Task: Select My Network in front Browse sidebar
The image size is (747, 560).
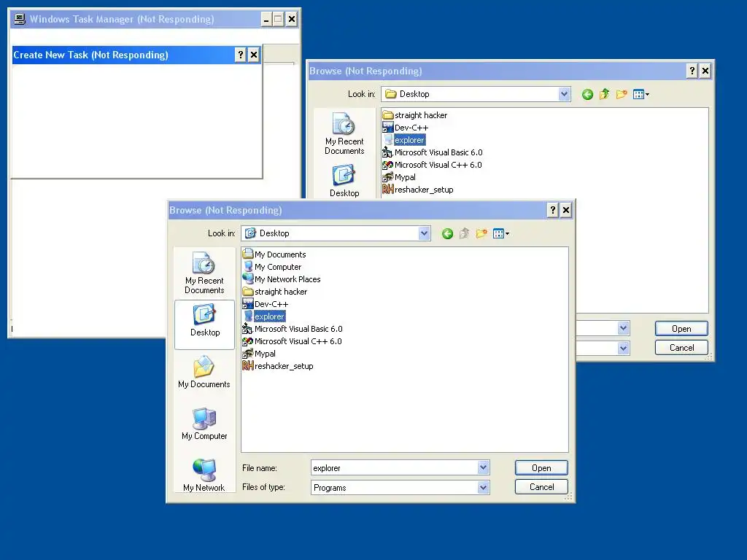Action: tap(204, 475)
